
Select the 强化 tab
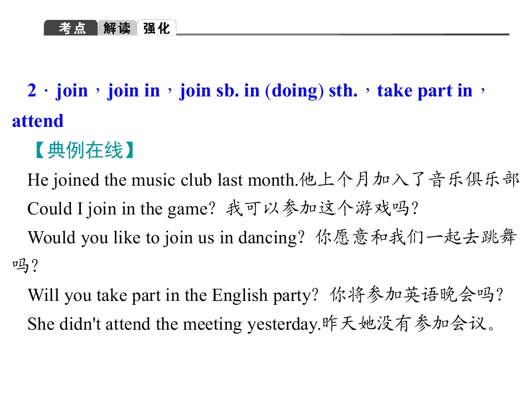[156, 28]
